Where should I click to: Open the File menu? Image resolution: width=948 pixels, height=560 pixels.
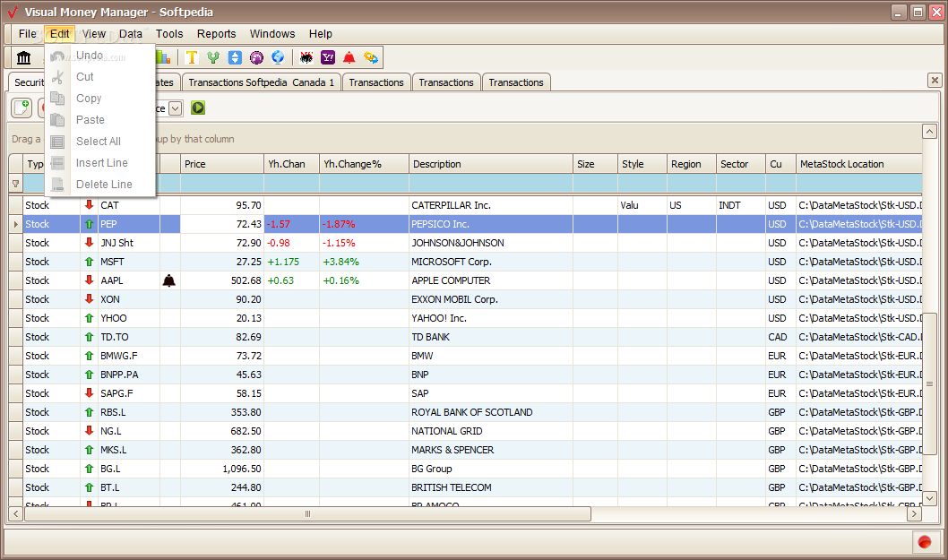point(27,34)
